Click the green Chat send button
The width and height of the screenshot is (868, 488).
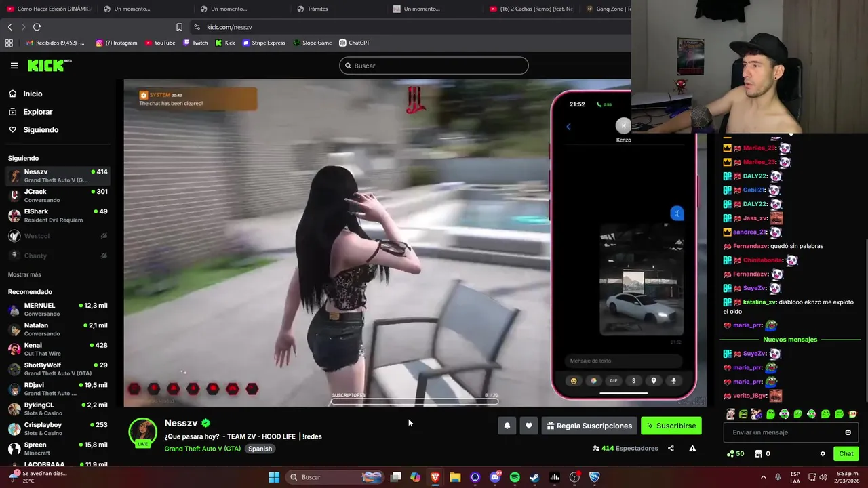(846, 453)
